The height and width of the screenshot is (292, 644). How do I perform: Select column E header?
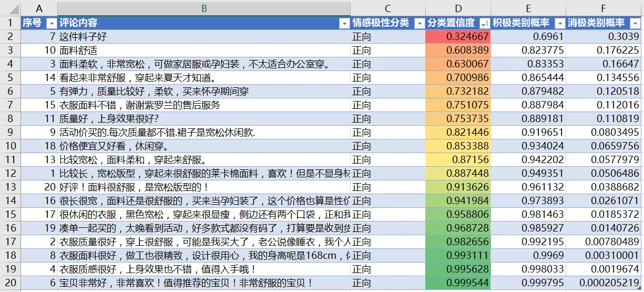[x=528, y=8]
